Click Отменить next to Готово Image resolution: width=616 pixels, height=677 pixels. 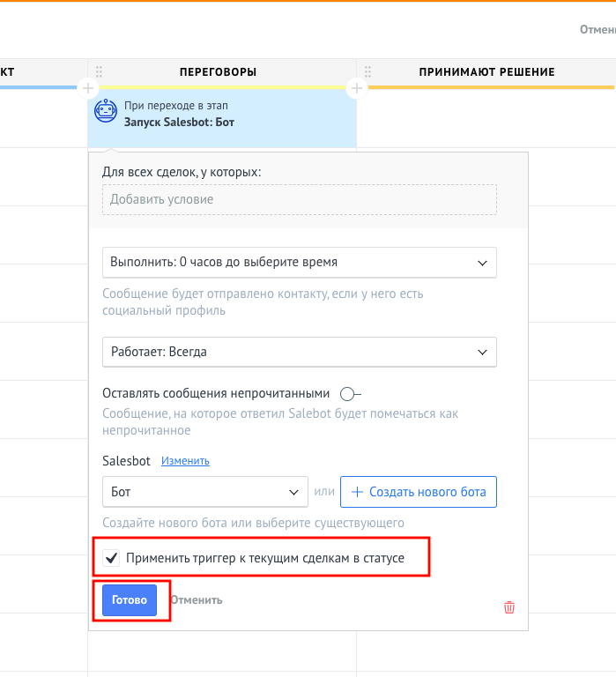point(197,600)
